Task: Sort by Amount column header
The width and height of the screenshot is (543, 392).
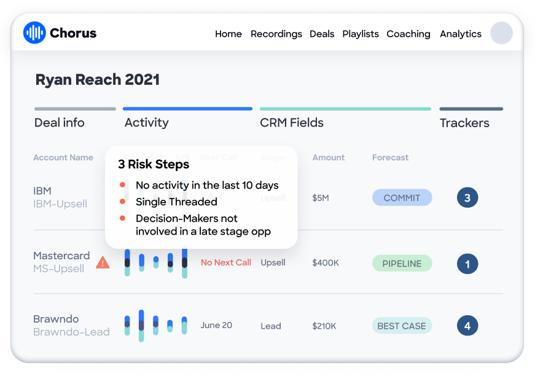Action: coord(329,157)
